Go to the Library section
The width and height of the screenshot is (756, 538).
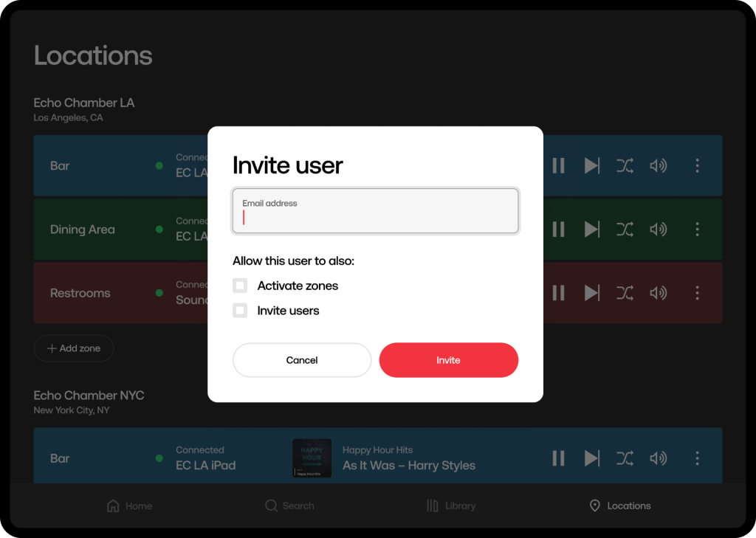pos(451,506)
